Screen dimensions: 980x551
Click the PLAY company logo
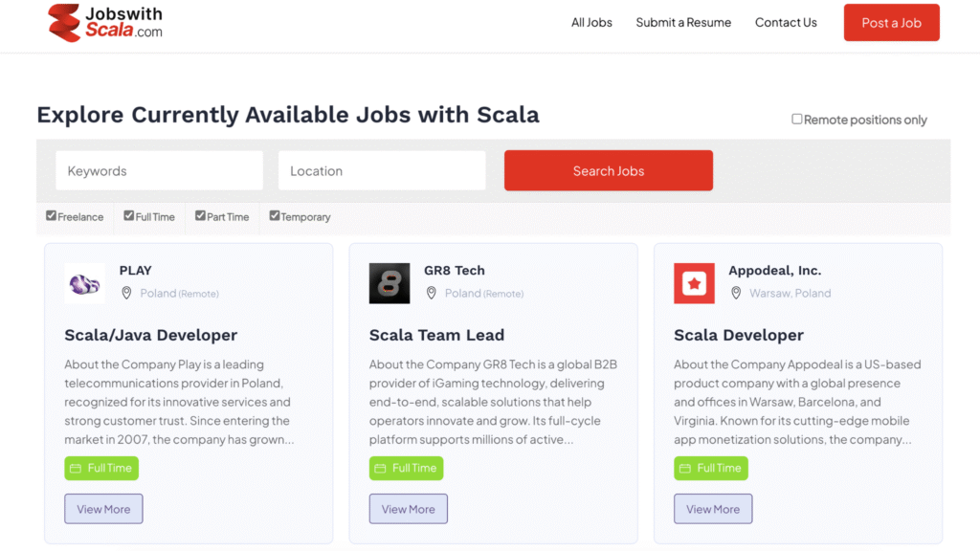point(84,283)
